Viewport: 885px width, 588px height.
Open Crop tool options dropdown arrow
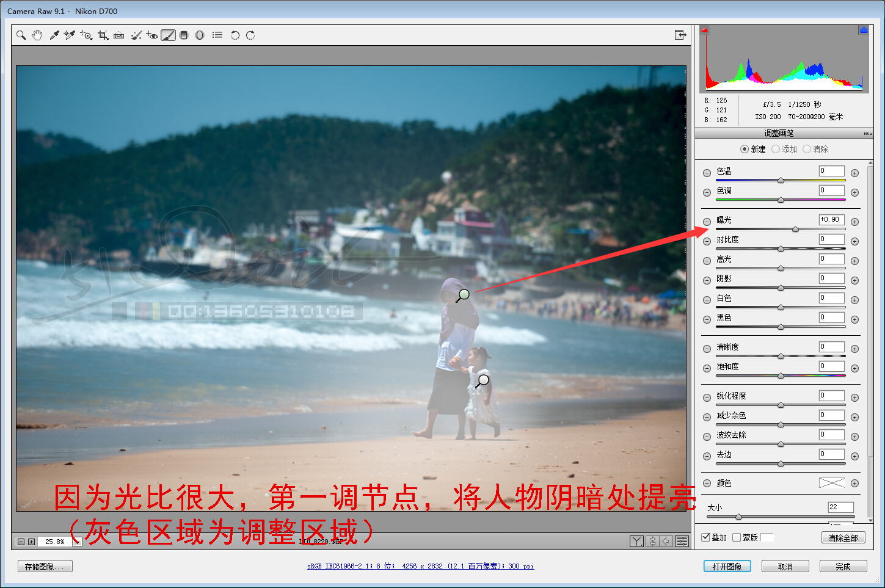(x=107, y=38)
